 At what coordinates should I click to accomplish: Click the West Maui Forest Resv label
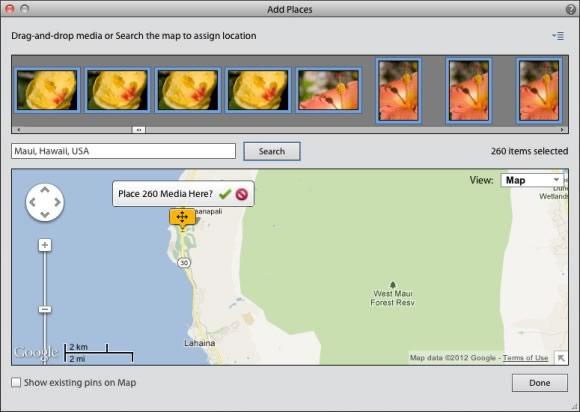392,298
